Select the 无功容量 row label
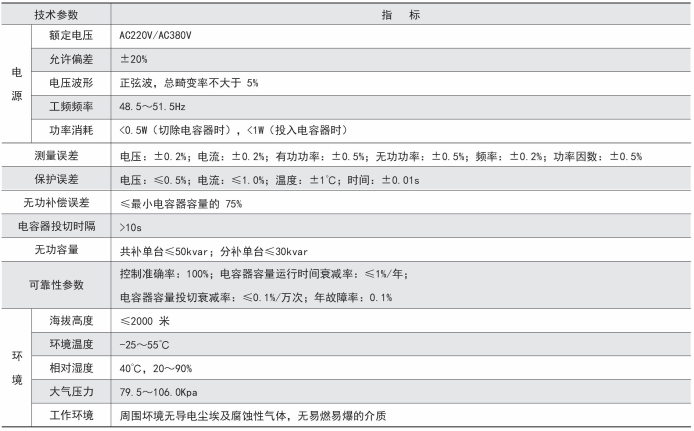This screenshot has width=694, height=431. 56,250
